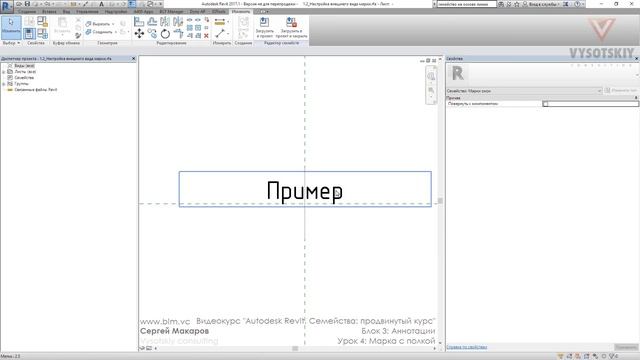Click the search input field in title bar
Screen dimensions: 640x360
click(x=467, y=4)
